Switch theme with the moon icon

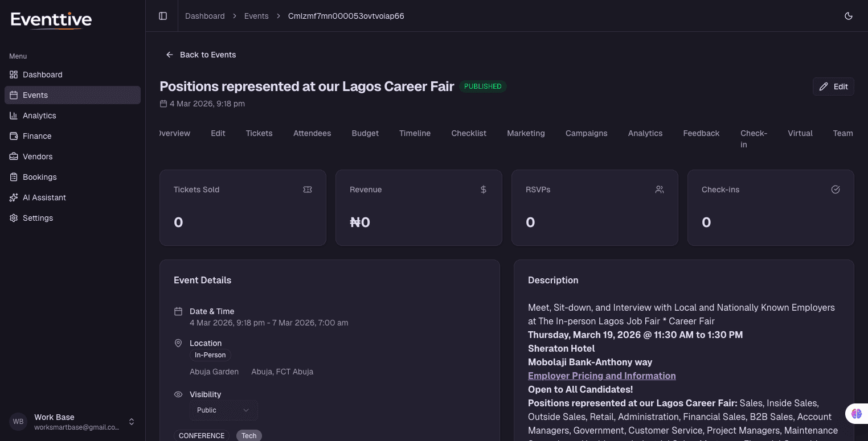tap(848, 16)
